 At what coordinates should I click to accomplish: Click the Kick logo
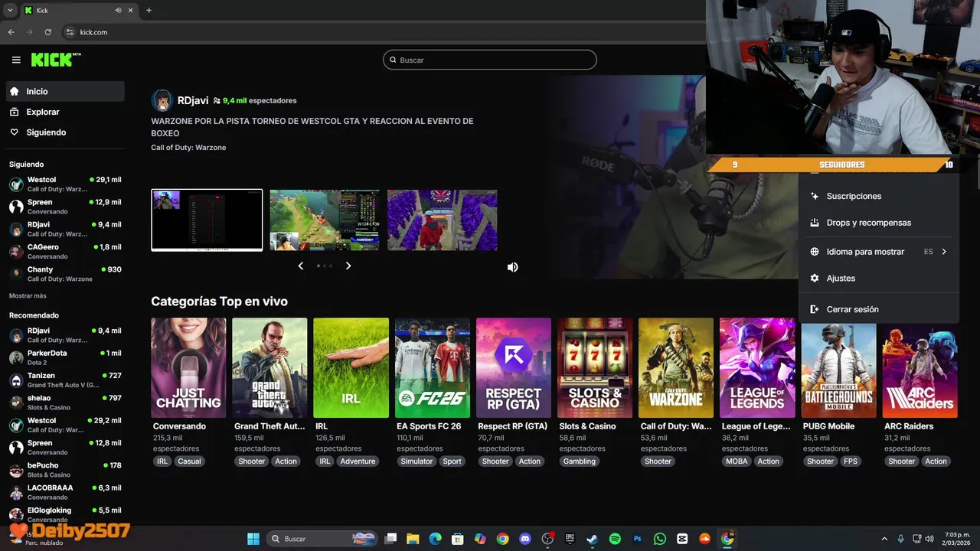click(56, 60)
